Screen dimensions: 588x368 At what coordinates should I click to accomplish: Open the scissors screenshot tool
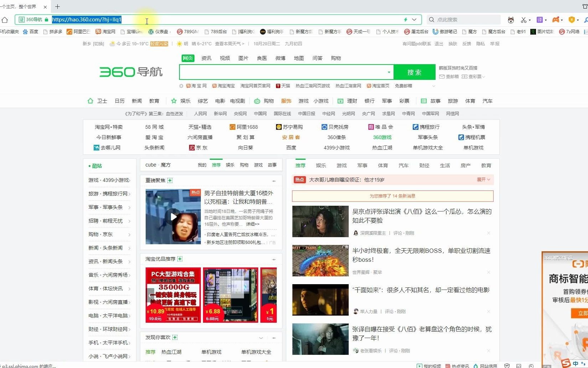(524, 20)
